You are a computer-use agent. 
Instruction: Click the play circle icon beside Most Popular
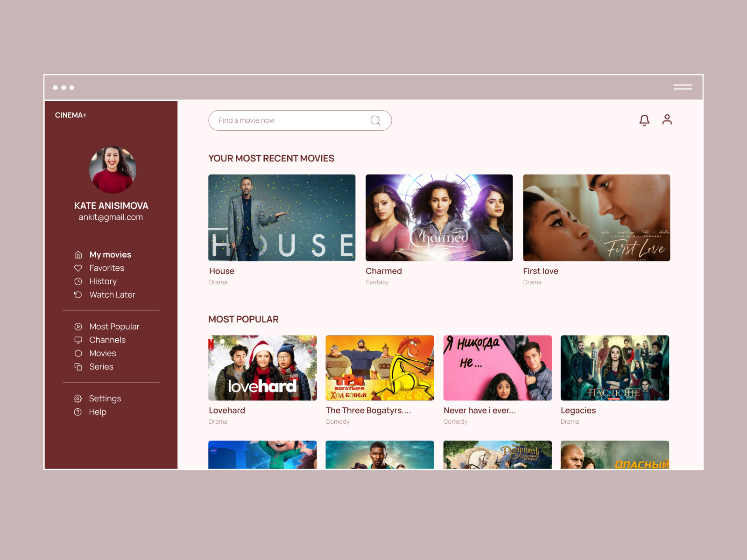coord(78,327)
